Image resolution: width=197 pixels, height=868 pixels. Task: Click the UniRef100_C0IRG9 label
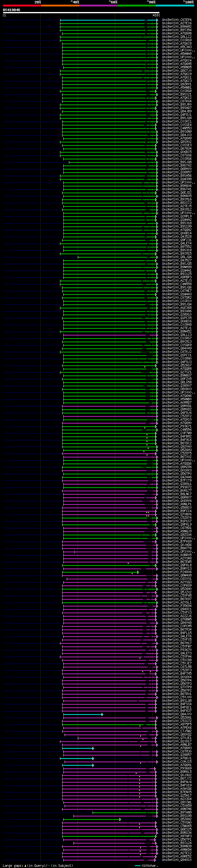177,40
